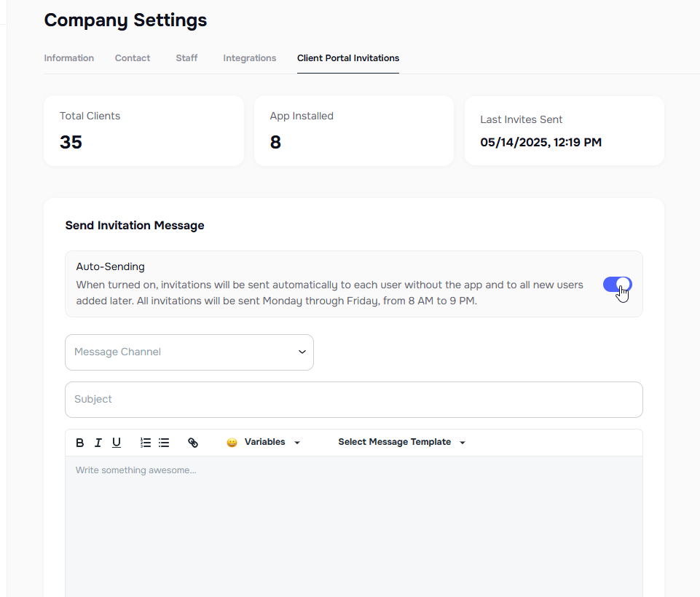This screenshot has height=597, width=700.
Task: Open the Variables dropdown chevron
Action: [296, 442]
